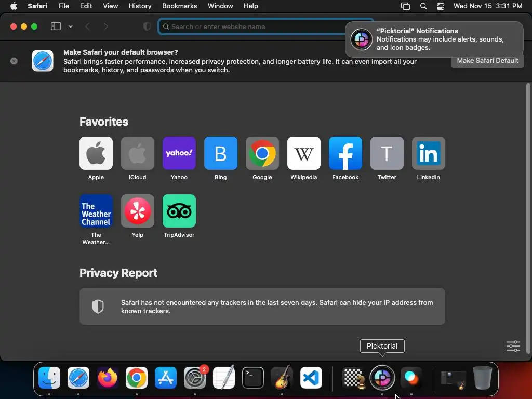
Task: Open TextEdit from the Dock
Action: (x=224, y=378)
